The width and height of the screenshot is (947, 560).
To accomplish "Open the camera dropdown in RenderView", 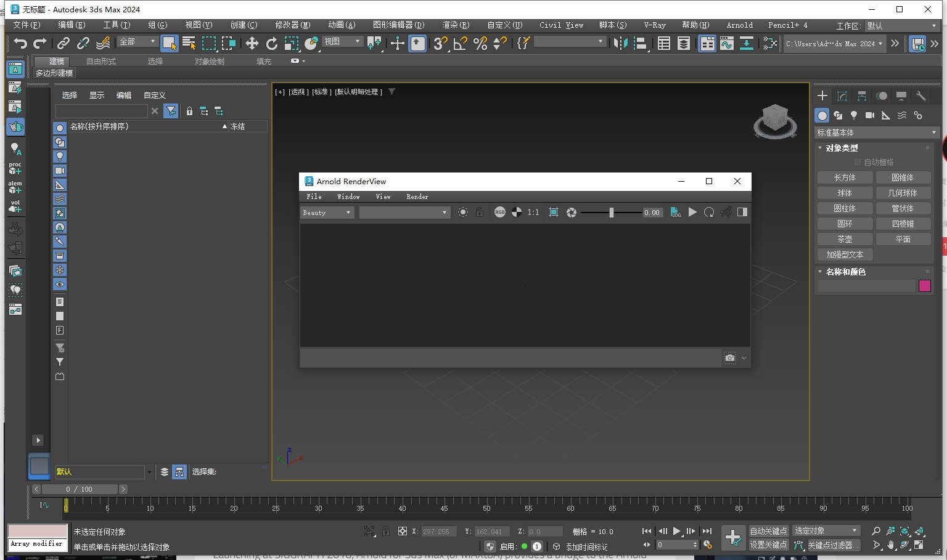I will (404, 213).
